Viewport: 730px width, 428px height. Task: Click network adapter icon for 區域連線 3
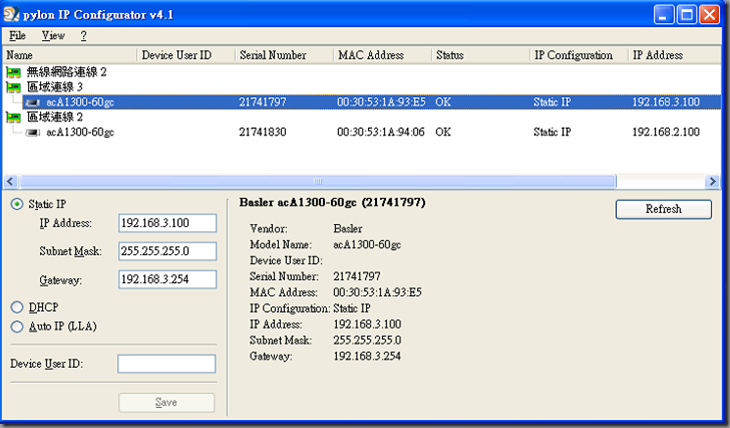pos(14,87)
